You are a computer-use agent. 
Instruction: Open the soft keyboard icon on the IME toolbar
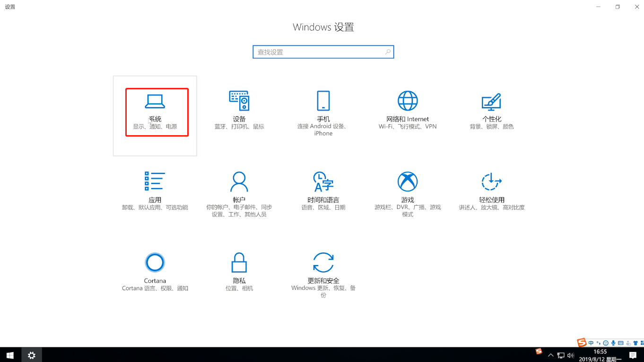click(621, 343)
